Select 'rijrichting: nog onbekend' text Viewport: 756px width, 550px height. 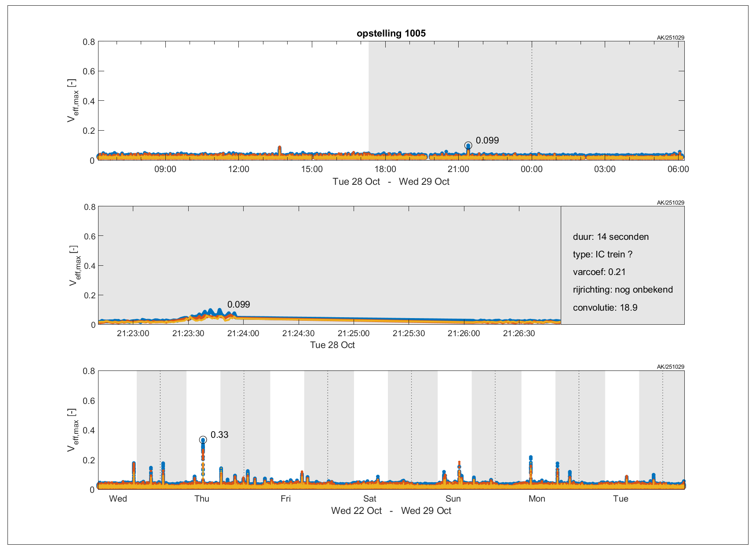(x=623, y=290)
